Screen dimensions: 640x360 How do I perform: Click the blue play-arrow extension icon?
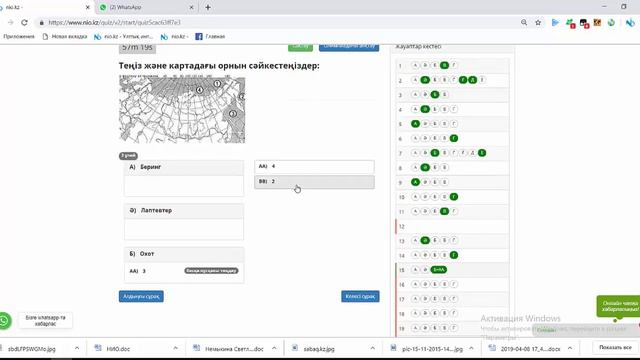coord(555,22)
